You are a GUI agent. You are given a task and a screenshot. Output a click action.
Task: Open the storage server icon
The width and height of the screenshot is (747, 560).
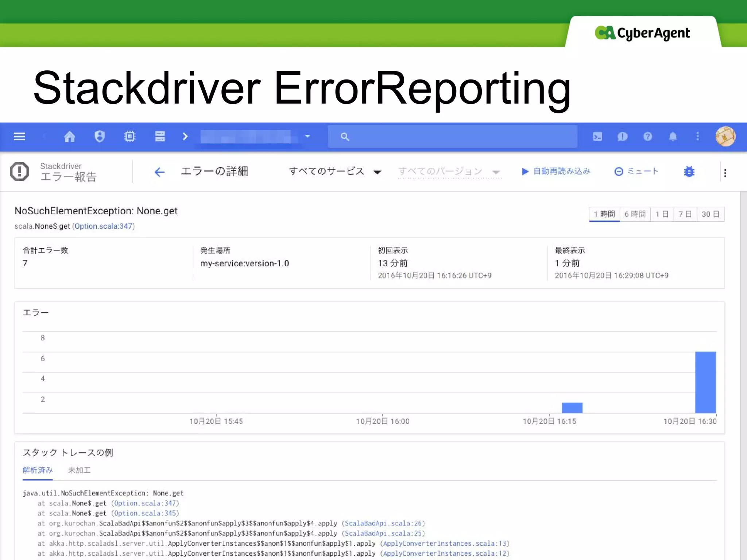tap(160, 136)
